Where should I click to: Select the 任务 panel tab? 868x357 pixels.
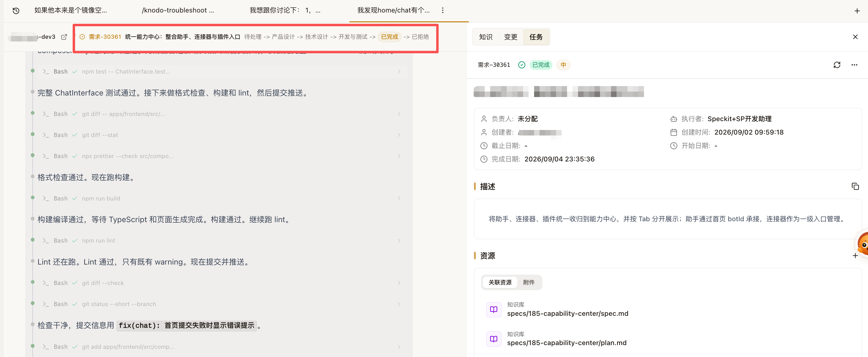pyautogui.click(x=536, y=37)
